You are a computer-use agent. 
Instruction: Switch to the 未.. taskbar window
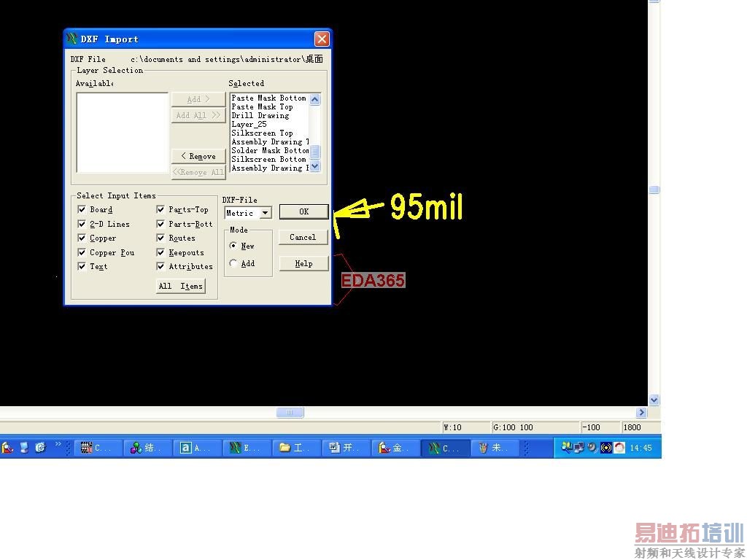coord(495,448)
